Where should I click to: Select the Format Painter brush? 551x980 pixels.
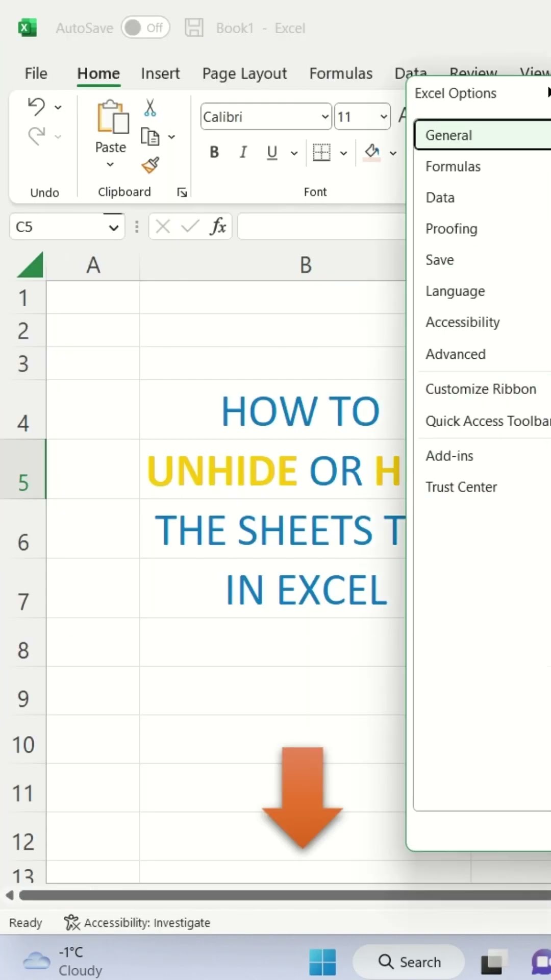(x=150, y=165)
